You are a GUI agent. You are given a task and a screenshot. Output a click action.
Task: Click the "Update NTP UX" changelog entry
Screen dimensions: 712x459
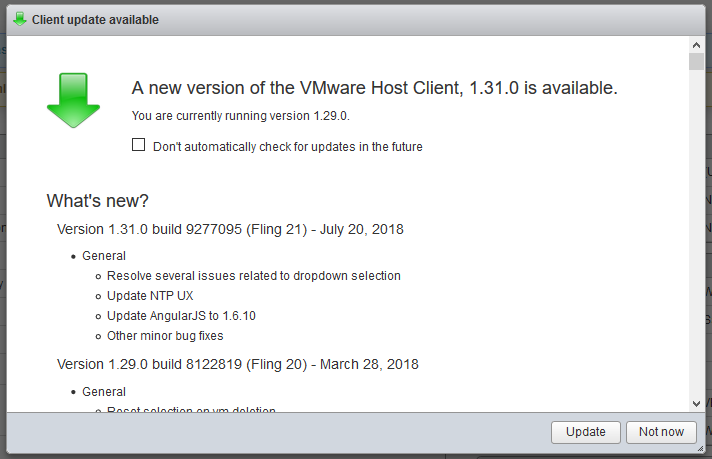(150, 296)
